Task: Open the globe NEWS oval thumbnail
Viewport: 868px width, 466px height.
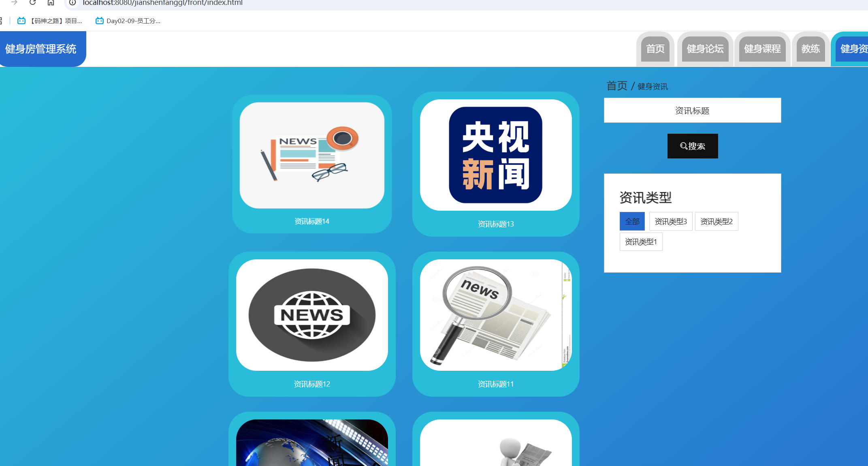Action: pyautogui.click(x=312, y=315)
